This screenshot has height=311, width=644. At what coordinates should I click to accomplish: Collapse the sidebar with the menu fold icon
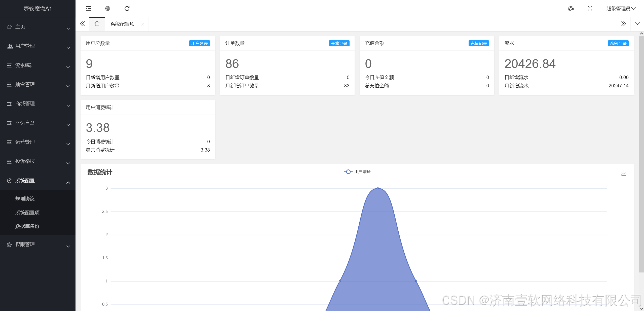click(x=89, y=9)
